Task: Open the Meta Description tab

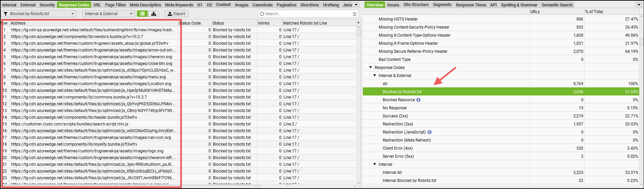Action: pyautogui.click(x=145, y=5)
